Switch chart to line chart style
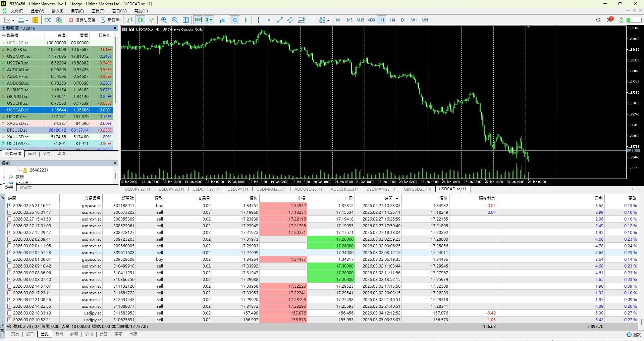This screenshot has height=341, width=644. (x=152, y=20)
